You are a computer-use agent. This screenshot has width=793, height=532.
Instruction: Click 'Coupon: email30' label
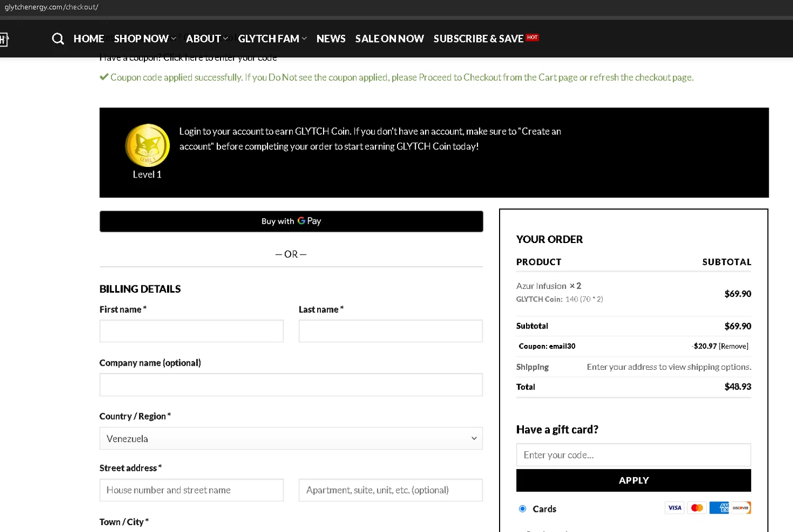547,346
